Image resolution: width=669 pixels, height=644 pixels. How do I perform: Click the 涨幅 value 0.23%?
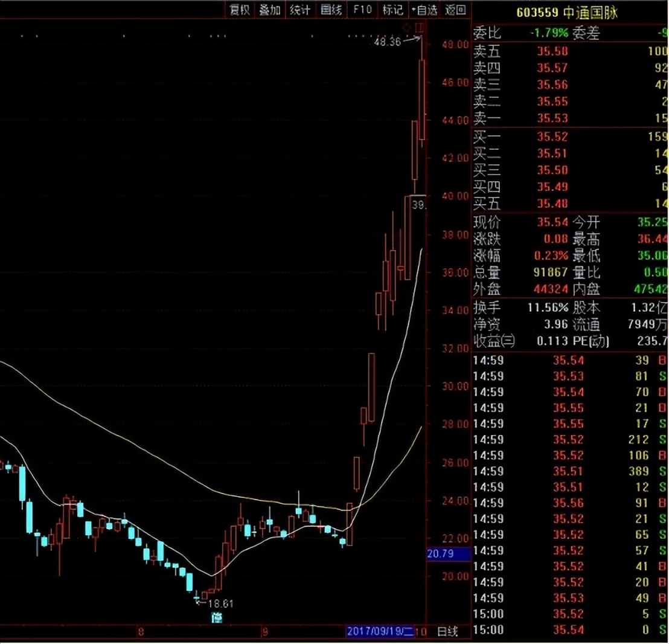coord(551,255)
